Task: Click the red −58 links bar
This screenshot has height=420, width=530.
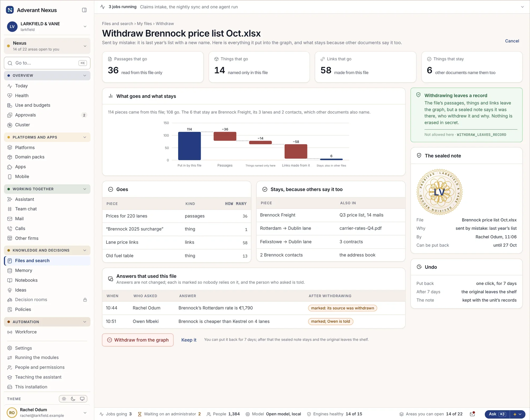Action: (296, 151)
